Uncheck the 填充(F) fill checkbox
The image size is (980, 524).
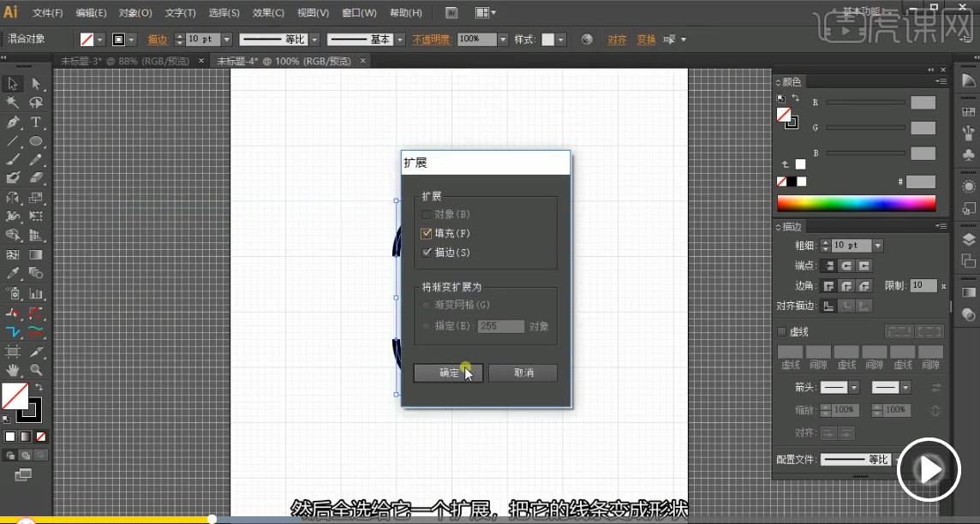coord(427,233)
